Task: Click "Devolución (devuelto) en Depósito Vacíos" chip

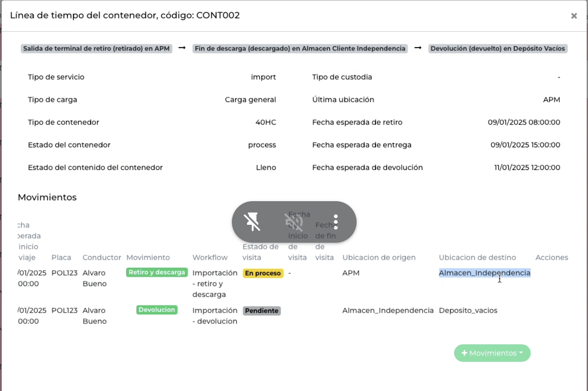Action: click(498, 48)
